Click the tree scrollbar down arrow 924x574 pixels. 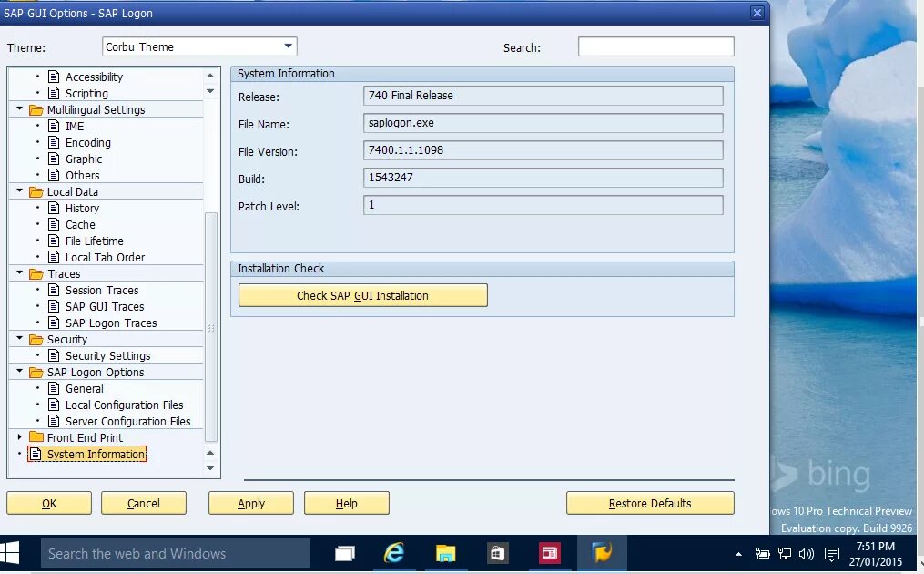tap(210, 467)
